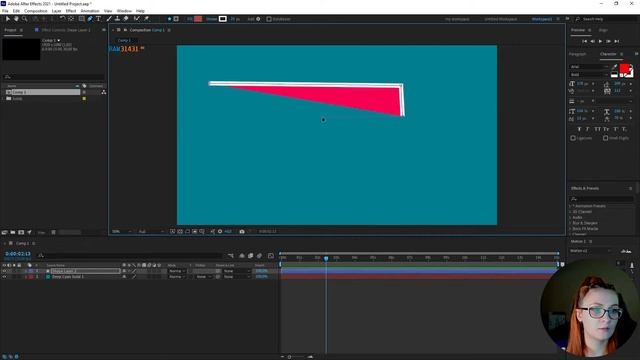Image resolution: width=640 pixels, height=360 pixels.
Task: Step to next frame in Preview
Action: pyautogui.click(x=609, y=41)
